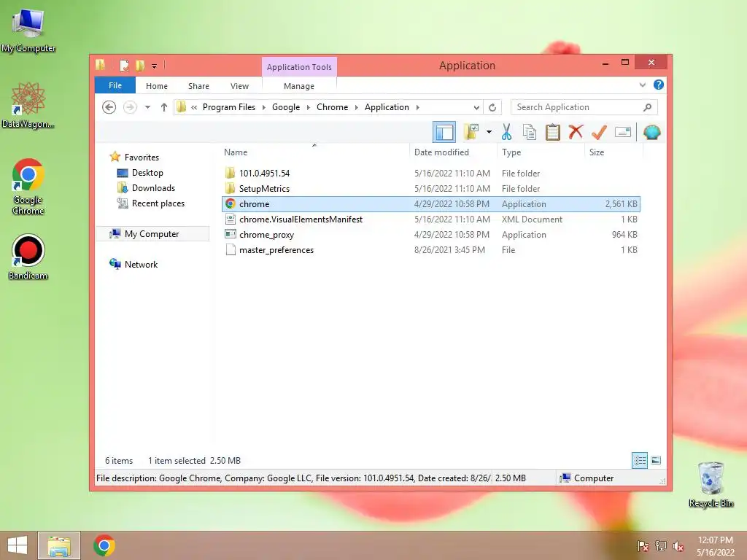Go up one folder level
747x560 pixels.
point(164,107)
